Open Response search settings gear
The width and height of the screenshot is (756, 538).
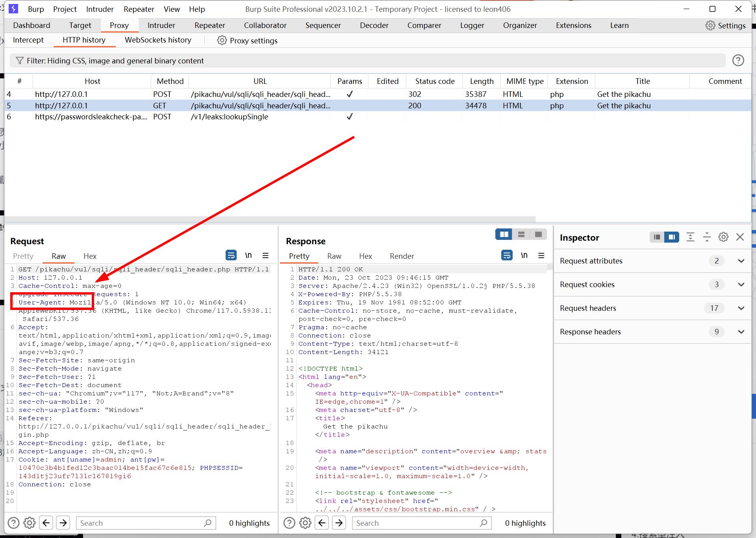point(305,523)
